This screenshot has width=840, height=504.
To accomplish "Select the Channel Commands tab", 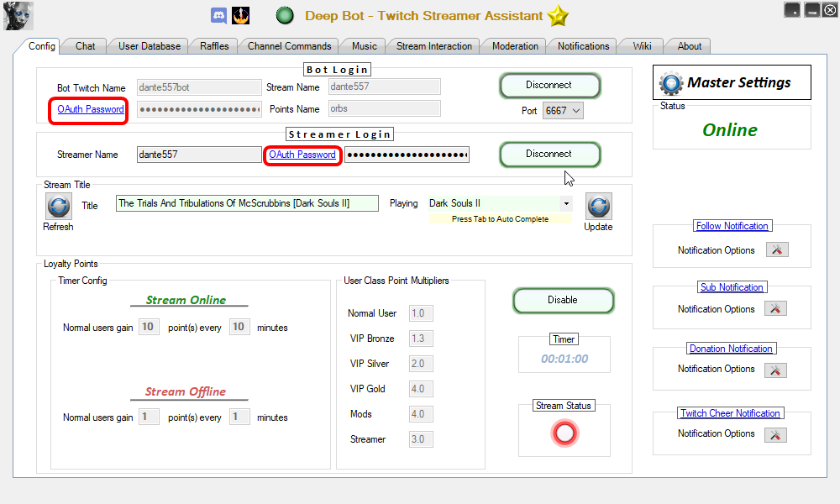I will click(289, 46).
